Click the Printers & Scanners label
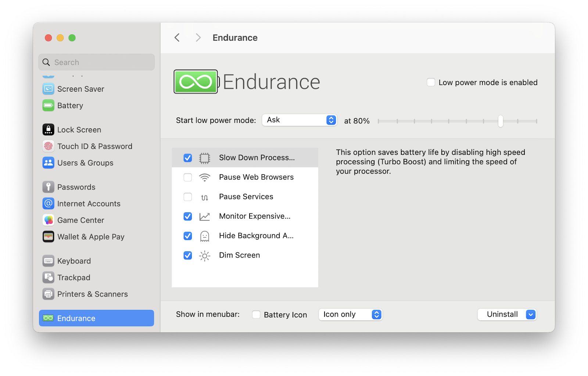588x376 pixels. [93, 294]
